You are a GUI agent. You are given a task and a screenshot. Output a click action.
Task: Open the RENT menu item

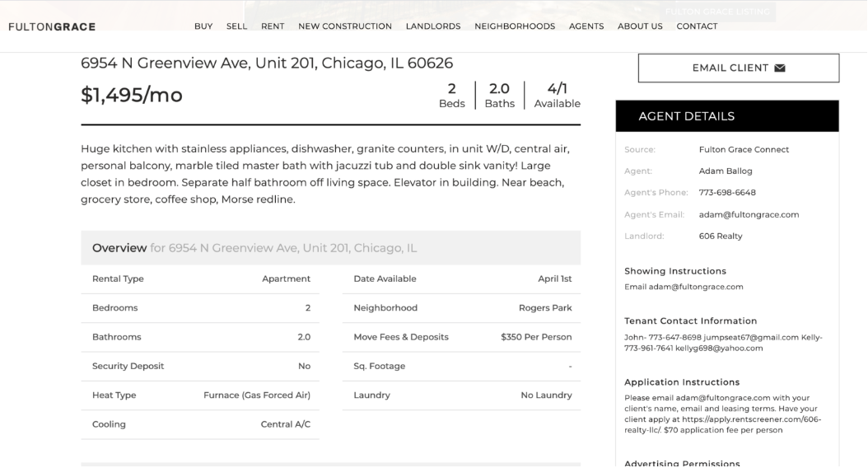click(273, 26)
